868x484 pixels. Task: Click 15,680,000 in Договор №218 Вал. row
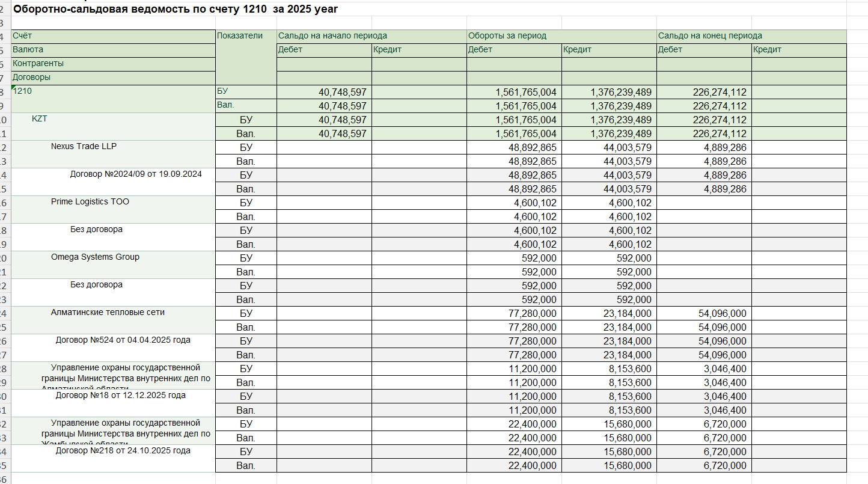click(x=609, y=465)
